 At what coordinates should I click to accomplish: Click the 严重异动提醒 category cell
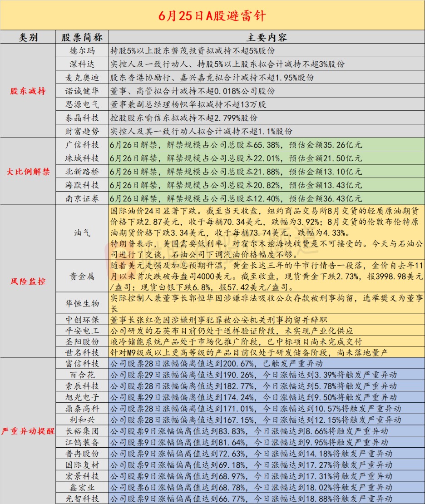point(28,431)
